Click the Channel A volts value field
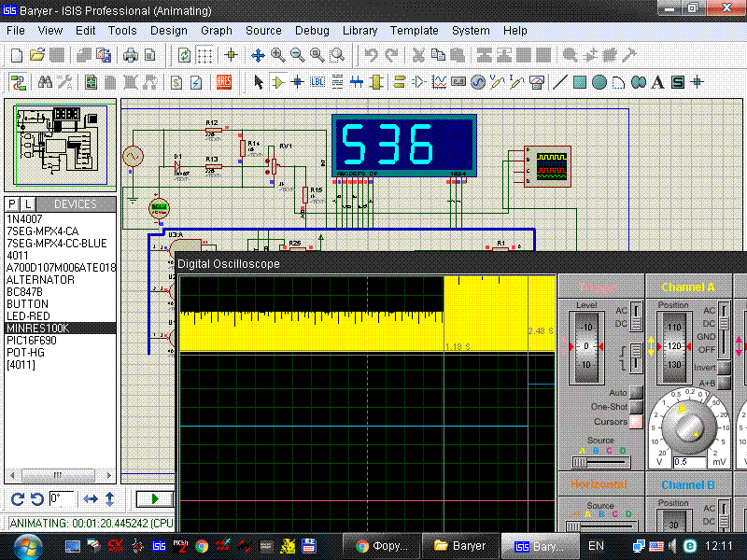747x560 pixels. tap(691, 462)
